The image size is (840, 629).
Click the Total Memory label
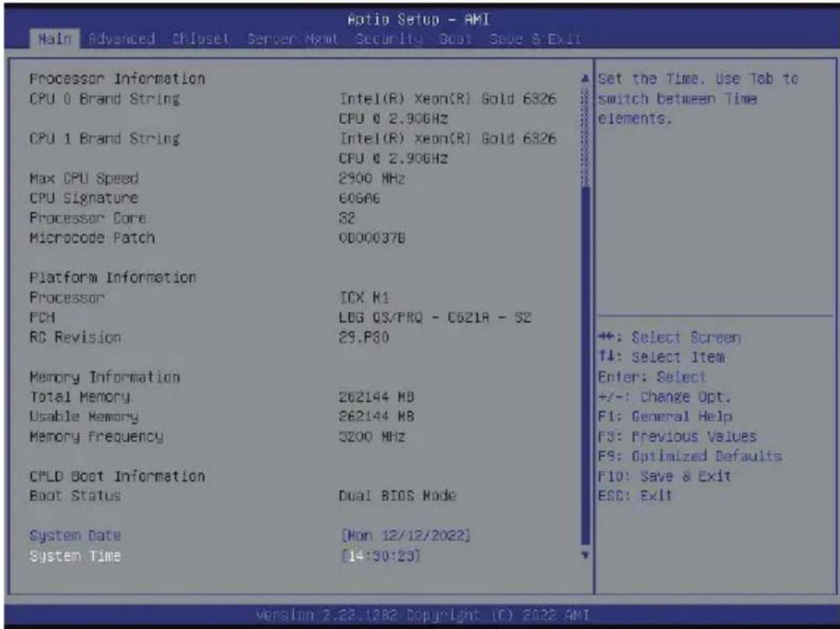click(80, 397)
